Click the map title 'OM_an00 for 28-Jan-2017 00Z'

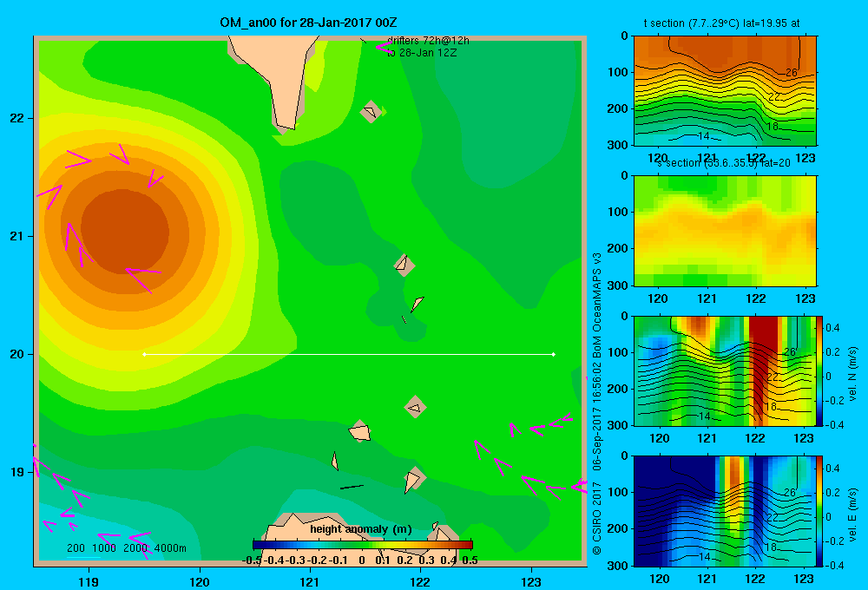tap(308, 23)
